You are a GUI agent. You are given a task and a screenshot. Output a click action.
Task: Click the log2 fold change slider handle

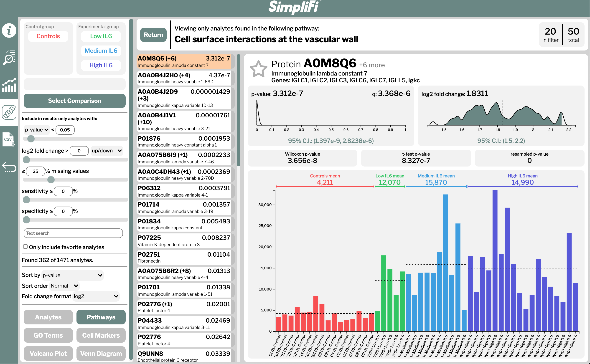[26, 159]
